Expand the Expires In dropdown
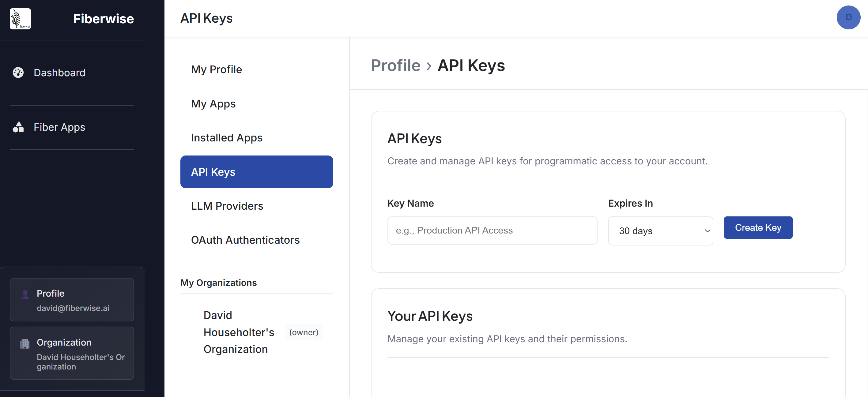This screenshot has height=397, width=868. click(x=660, y=231)
